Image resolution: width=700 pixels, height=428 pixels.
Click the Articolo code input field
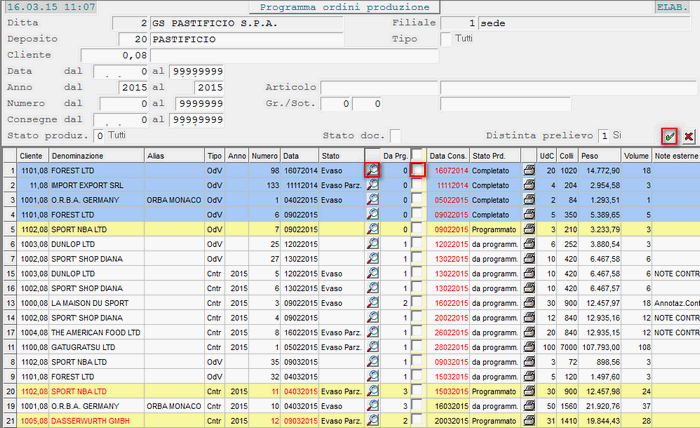pyautogui.click(x=379, y=87)
